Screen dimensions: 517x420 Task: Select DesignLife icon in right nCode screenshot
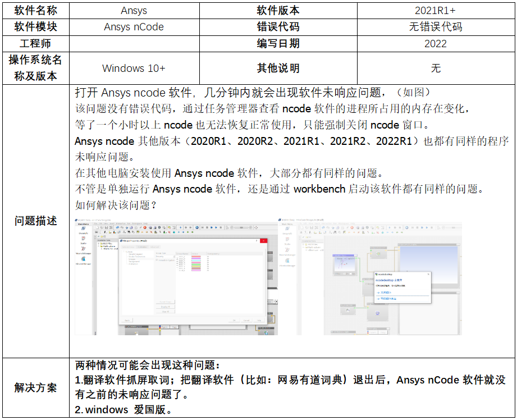point(287,230)
